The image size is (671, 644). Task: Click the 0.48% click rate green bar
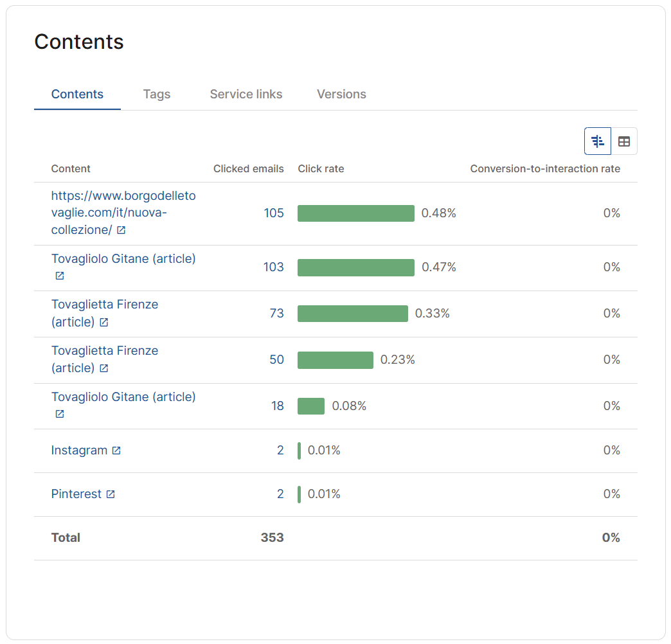[356, 213]
